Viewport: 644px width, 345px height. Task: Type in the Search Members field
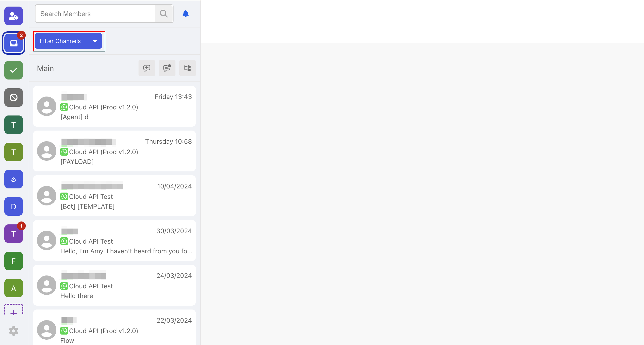tap(95, 14)
